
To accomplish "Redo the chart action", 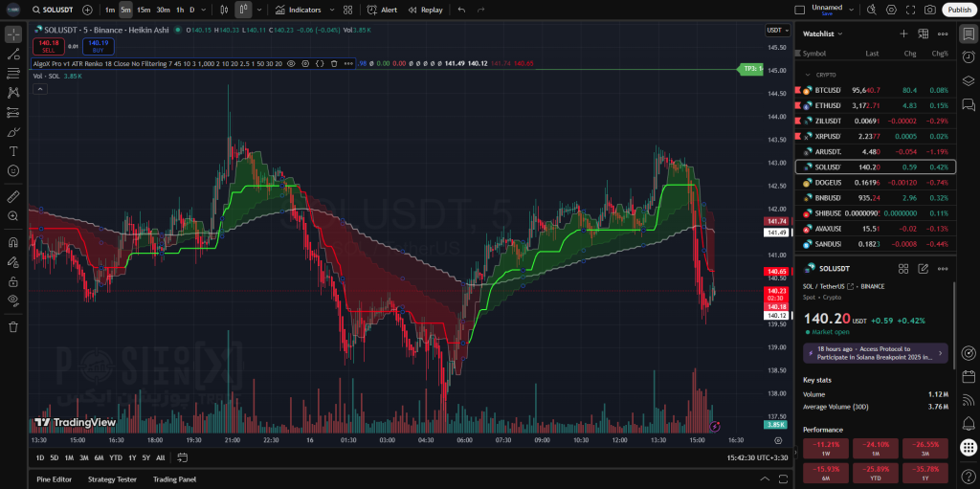I will (480, 10).
